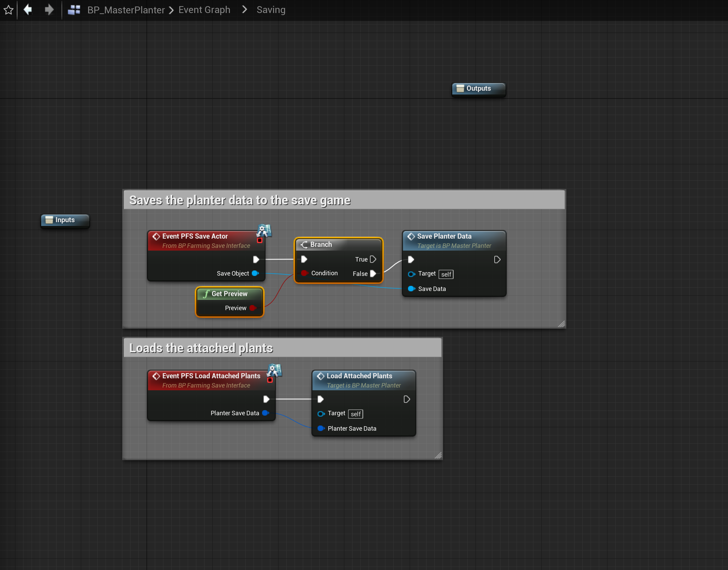The image size is (728, 570).
Task: Go back with the left arrow
Action: coord(28,10)
